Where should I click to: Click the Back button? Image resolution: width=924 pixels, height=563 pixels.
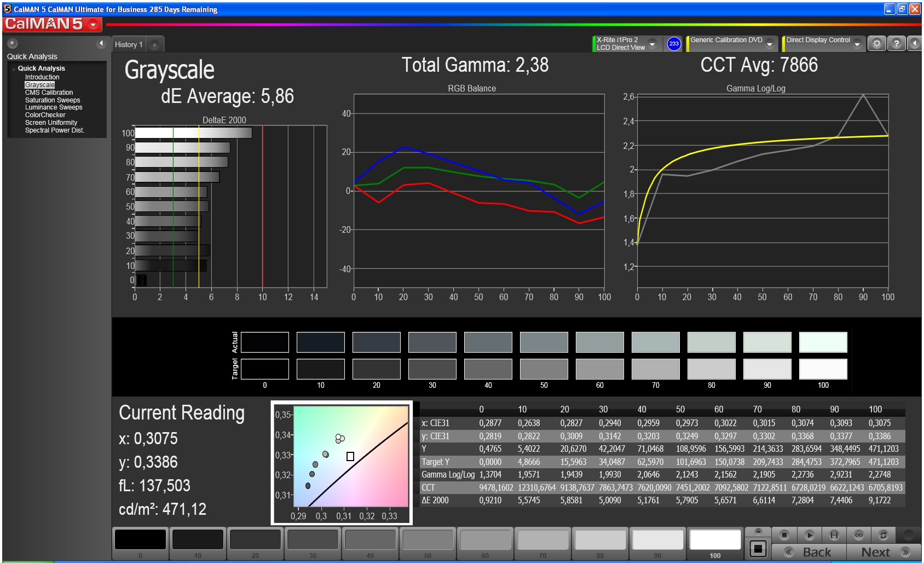pos(809,552)
